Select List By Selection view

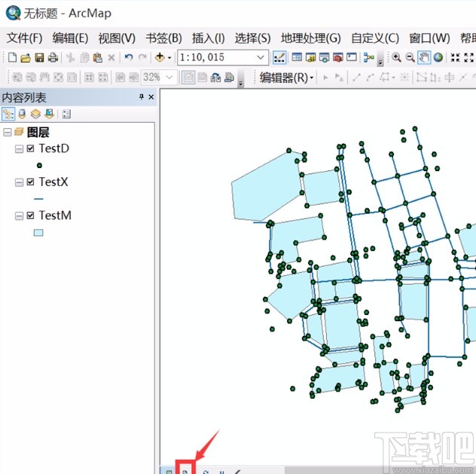click(49, 115)
